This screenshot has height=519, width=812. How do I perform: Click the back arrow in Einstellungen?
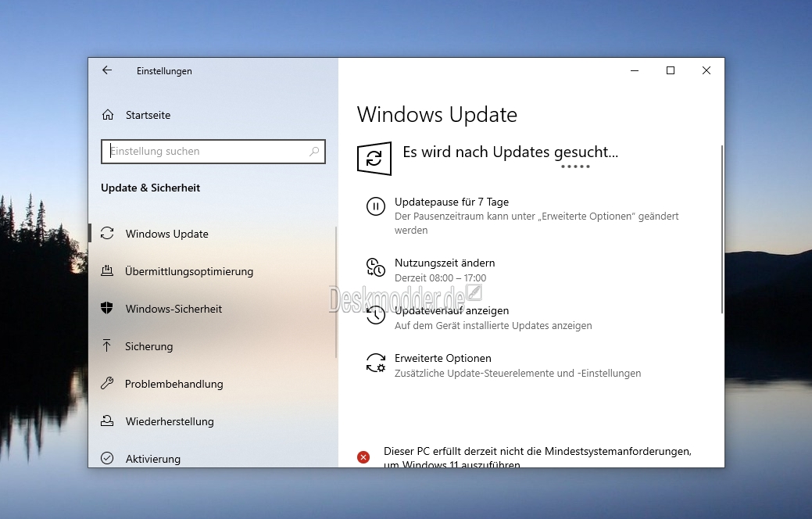click(107, 70)
